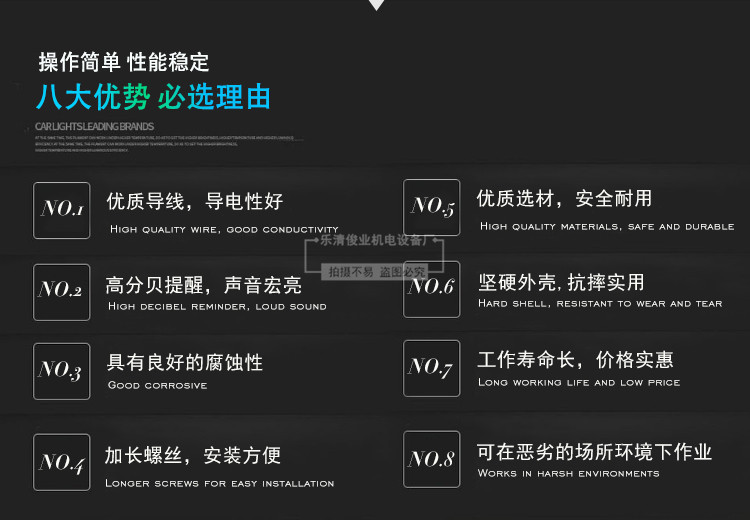Select text 加长螺丝，安装方便
750x520 pixels.
193,455
